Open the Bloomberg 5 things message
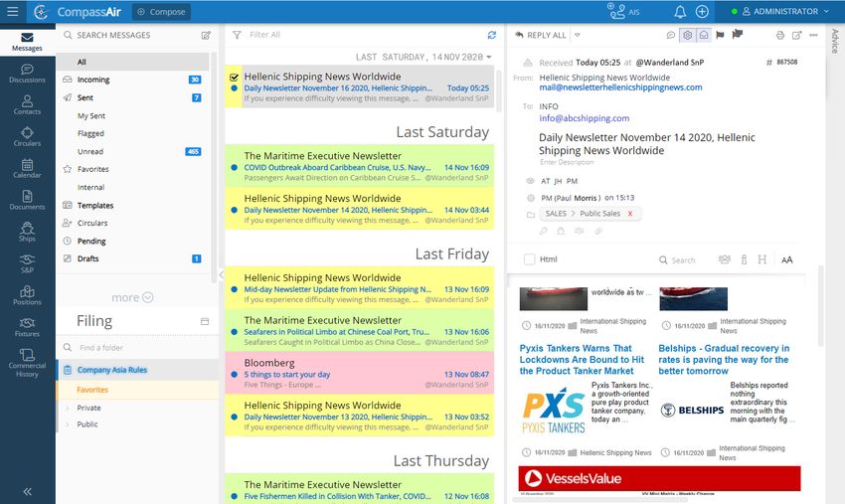 click(x=360, y=373)
